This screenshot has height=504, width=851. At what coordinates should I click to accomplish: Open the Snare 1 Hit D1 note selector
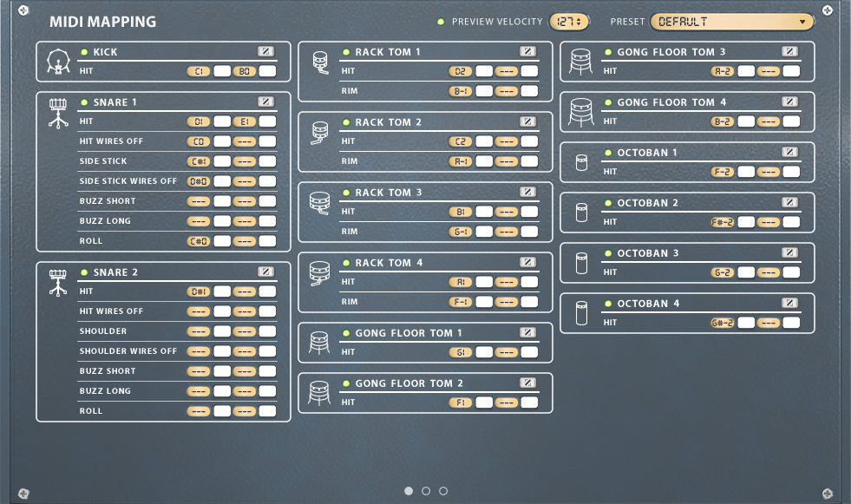tap(199, 121)
